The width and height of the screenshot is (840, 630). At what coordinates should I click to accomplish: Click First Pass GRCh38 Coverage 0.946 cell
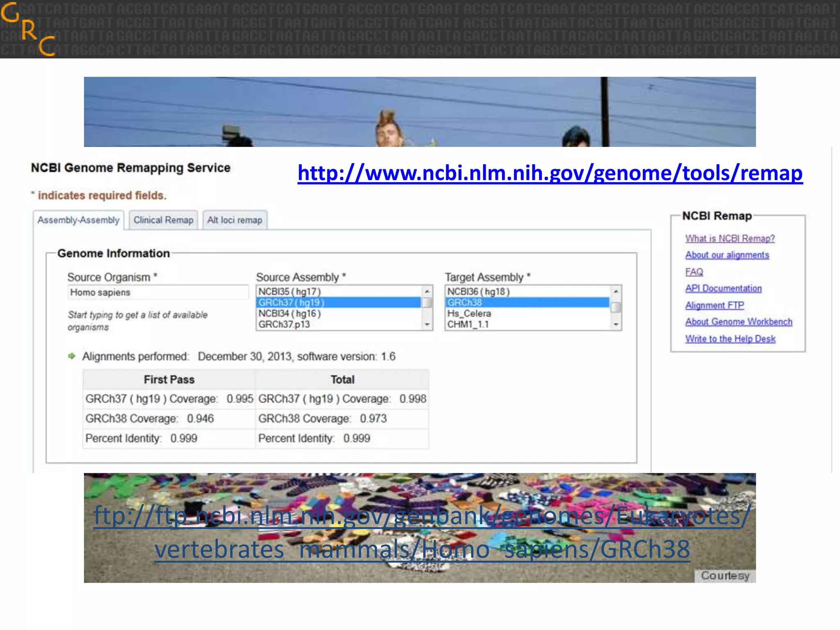pos(169,419)
